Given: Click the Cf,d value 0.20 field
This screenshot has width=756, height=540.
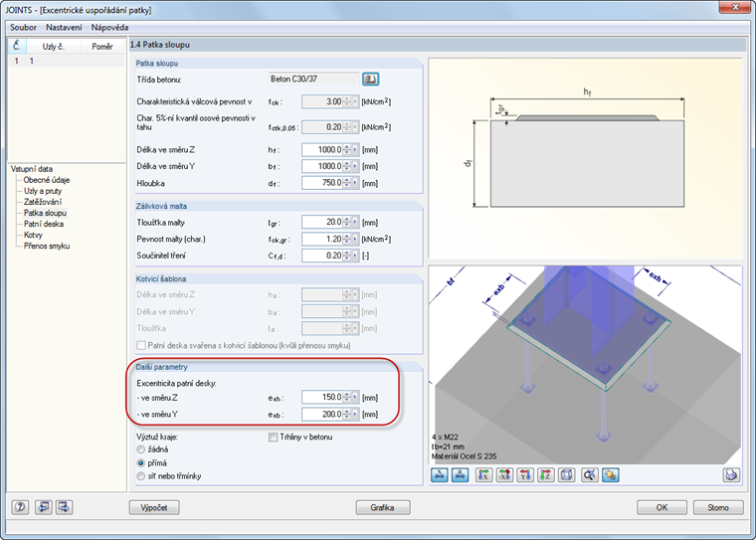Looking at the screenshot, I should click(x=322, y=256).
